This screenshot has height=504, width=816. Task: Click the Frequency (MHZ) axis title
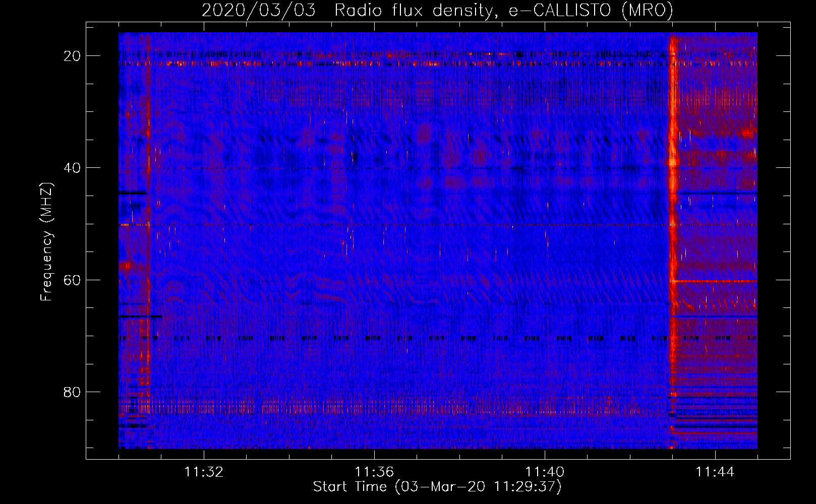coord(46,241)
